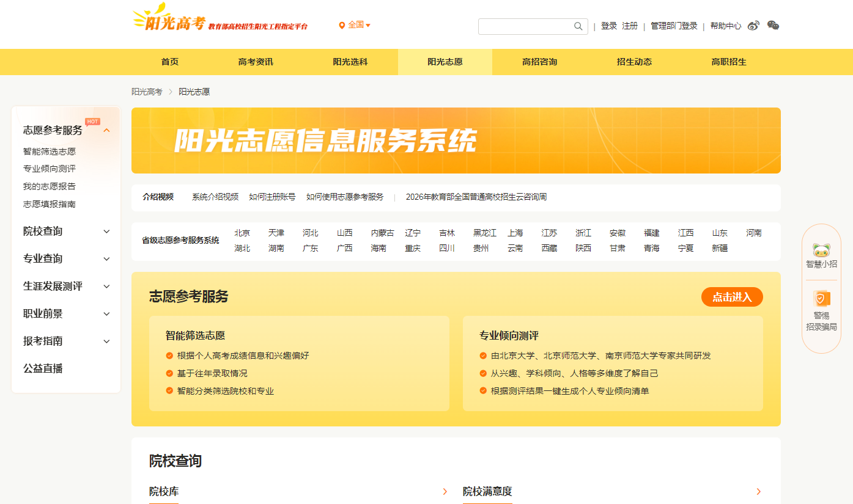853x504 pixels.
Task: Expand the 专业查询 sidebar section
Action: click(106, 259)
